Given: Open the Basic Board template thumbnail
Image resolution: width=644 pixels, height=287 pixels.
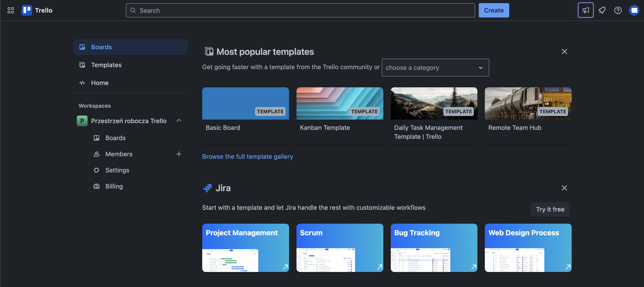Looking at the screenshot, I should pos(245,103).
